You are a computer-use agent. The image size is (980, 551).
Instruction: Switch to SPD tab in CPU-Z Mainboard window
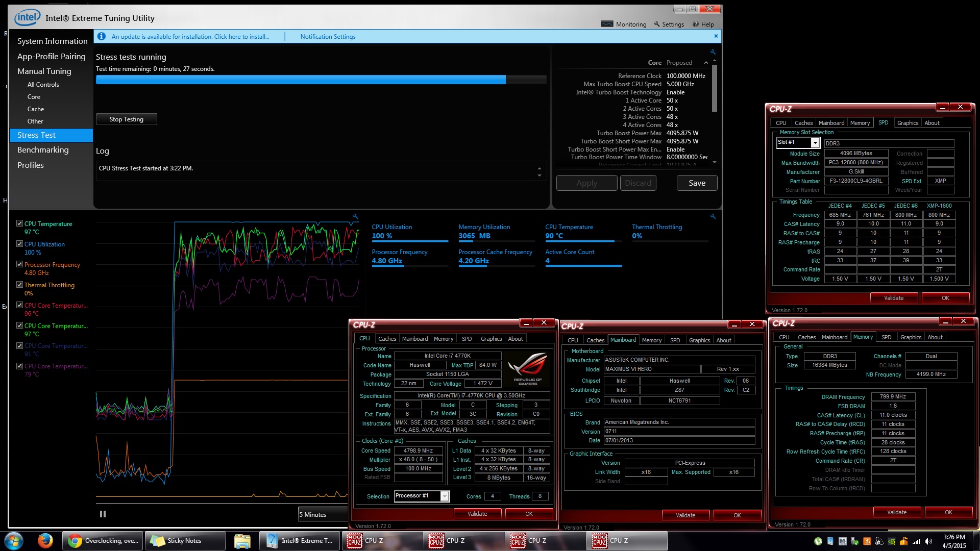tap(675, 340)
